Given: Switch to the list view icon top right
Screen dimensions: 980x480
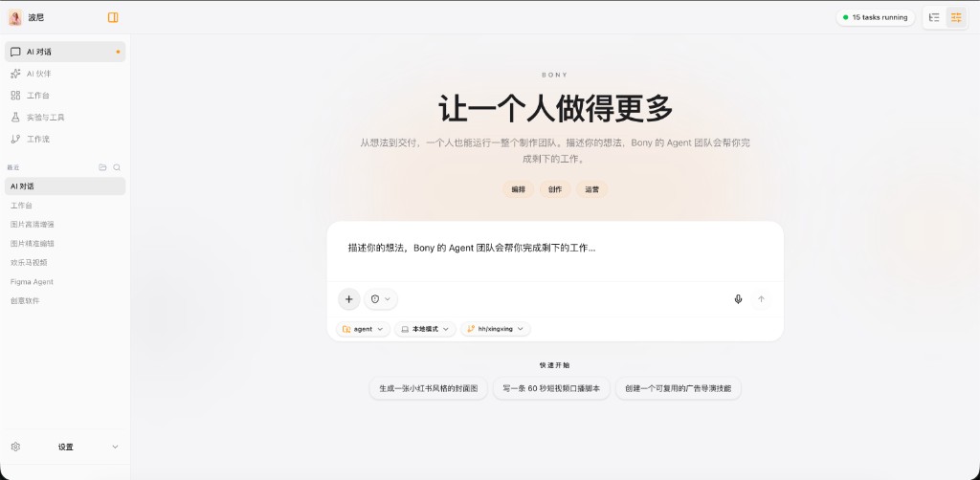Looking at the screenshot, I should tap(934, 17).
